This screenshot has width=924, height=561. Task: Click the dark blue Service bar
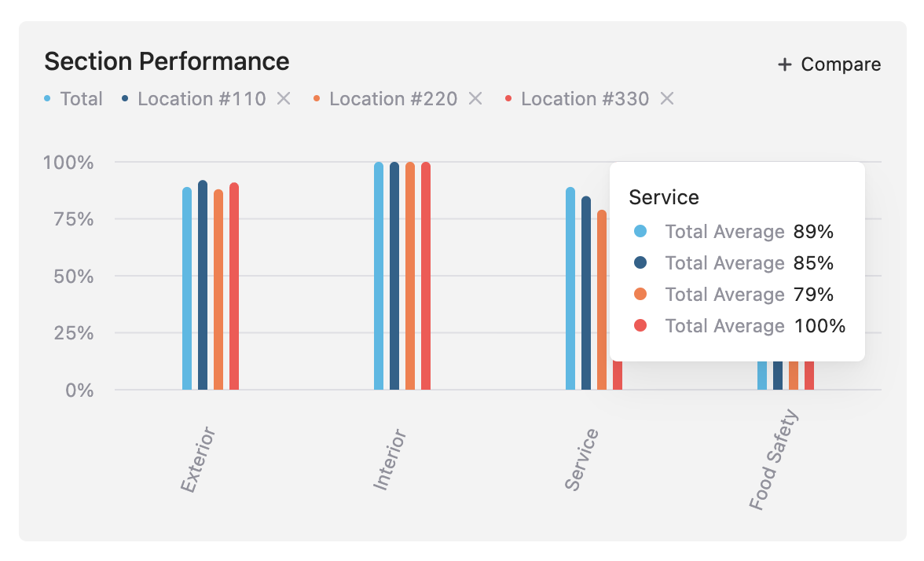[586, 295]
